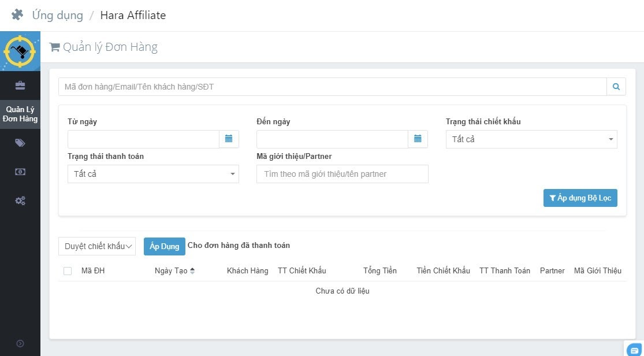Open the tags icon in the sidebar
The height and width of the screenshot is (356, 644).
point(20,143)
